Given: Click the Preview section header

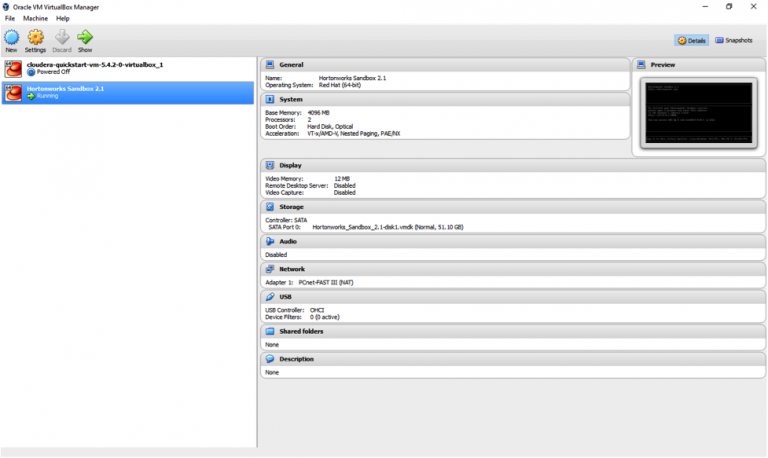Looking at the screenshot, I should coord(662,65).
